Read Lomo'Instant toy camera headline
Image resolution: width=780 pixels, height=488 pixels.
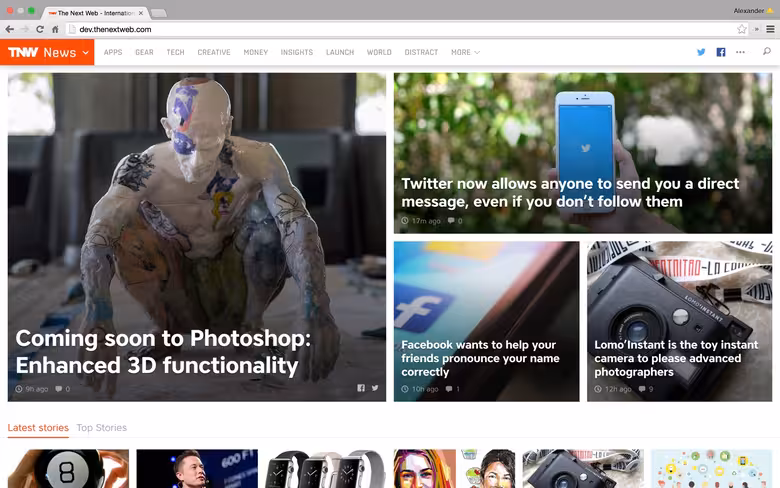coord(676,358)
